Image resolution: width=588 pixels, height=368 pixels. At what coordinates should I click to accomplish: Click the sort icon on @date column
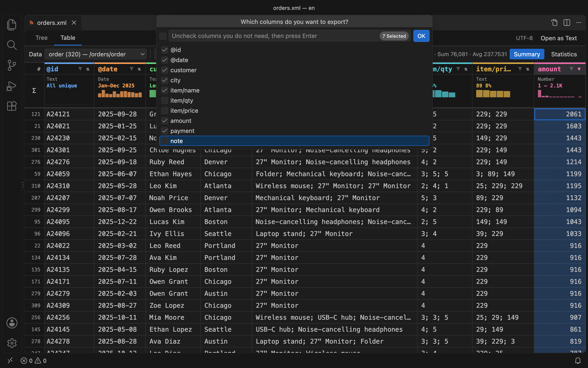tap(139, 69)
